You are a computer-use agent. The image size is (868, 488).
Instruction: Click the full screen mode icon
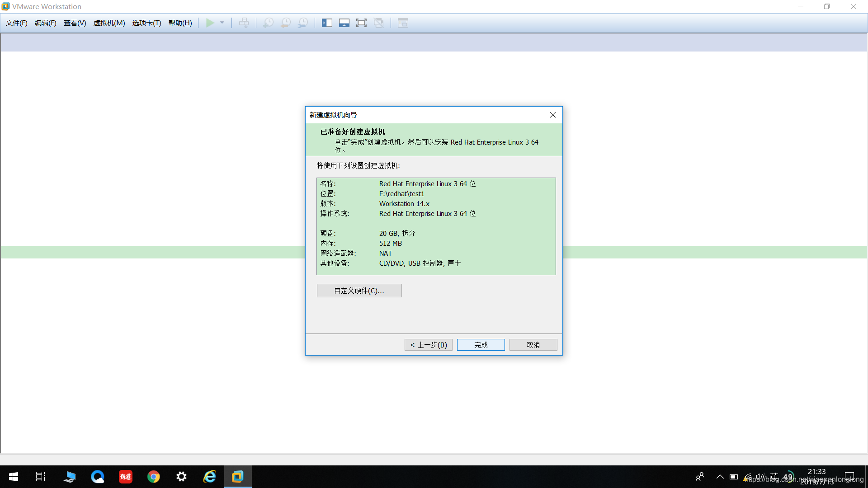point(361,23)
